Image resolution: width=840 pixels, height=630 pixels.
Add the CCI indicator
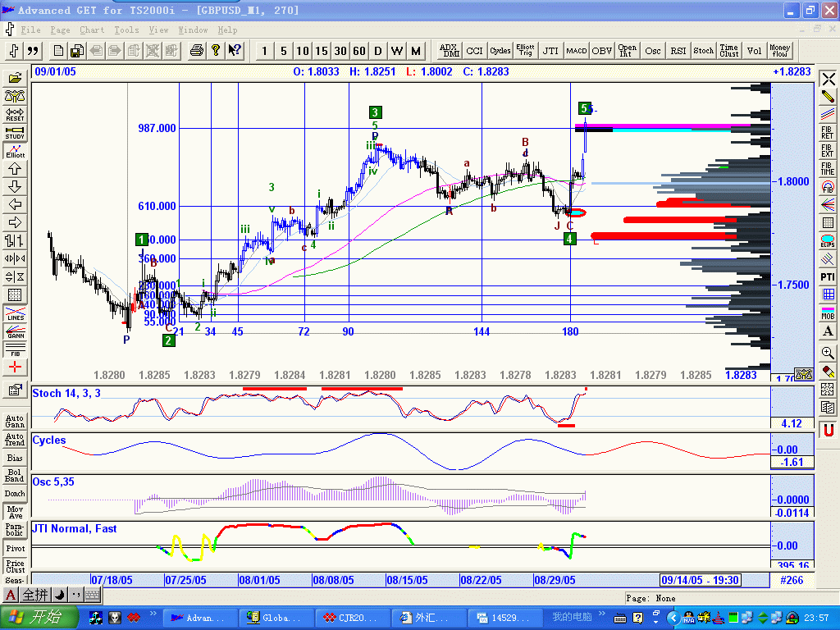[474, 51]
